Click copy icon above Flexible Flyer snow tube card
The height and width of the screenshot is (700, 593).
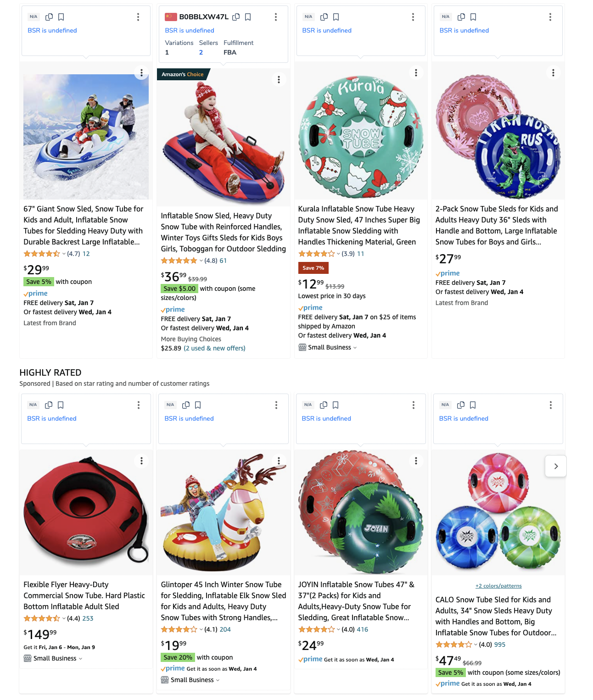click(49, 405)
